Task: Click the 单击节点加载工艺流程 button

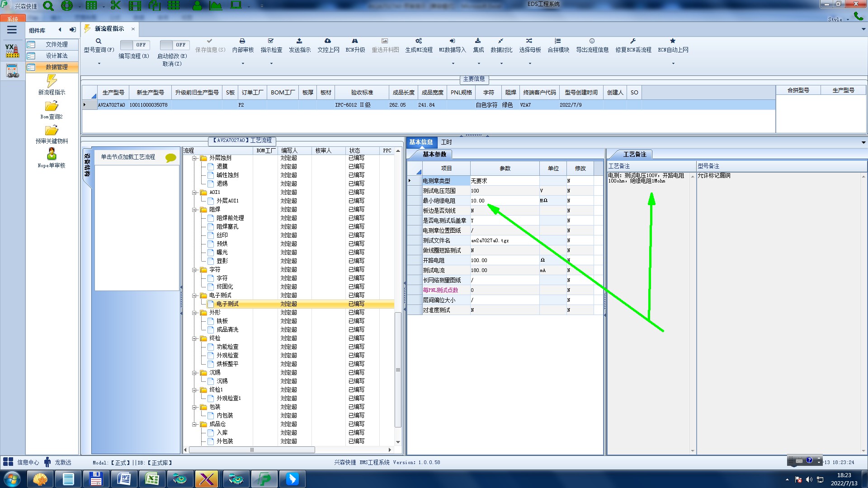Action: pyautogui.click(x=128, y=157)
